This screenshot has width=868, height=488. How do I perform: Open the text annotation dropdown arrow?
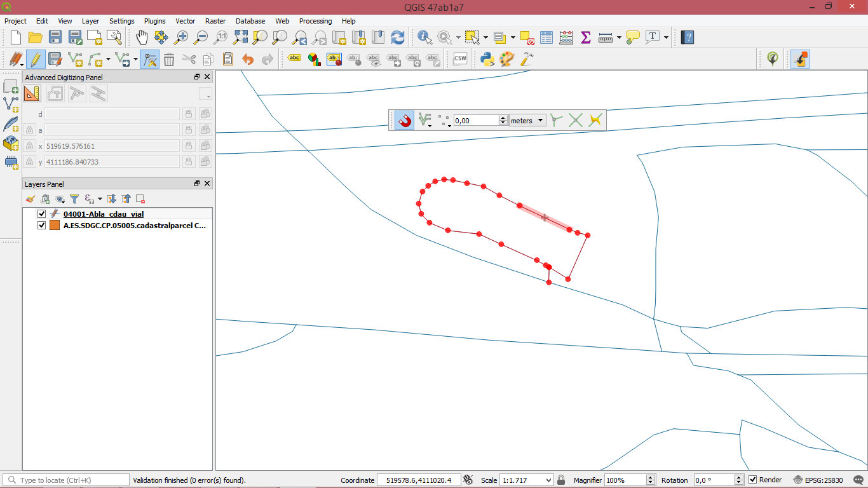[x=666, y=37]
